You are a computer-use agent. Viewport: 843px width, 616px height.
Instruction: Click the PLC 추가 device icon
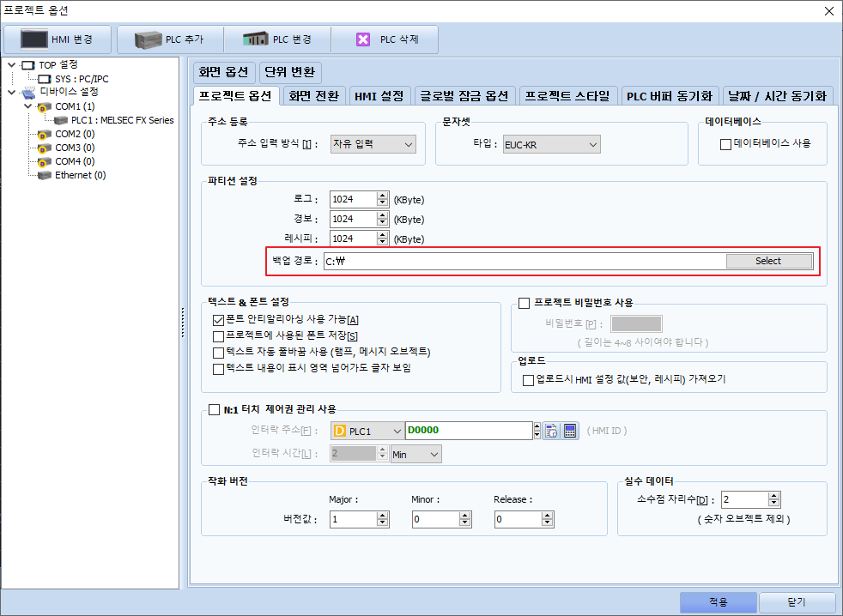[x=148, y=39]
